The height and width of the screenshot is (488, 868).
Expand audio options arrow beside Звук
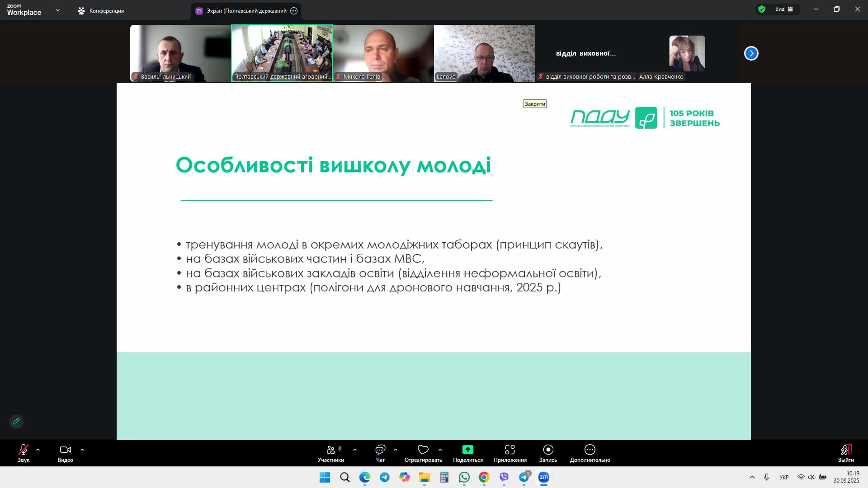pyautogui.click(x=38, y=450)
